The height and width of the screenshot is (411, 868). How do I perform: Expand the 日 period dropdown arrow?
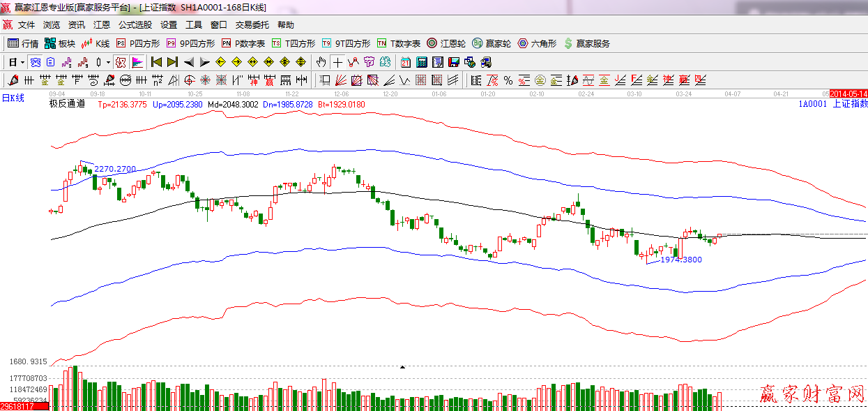pos(22,62)
